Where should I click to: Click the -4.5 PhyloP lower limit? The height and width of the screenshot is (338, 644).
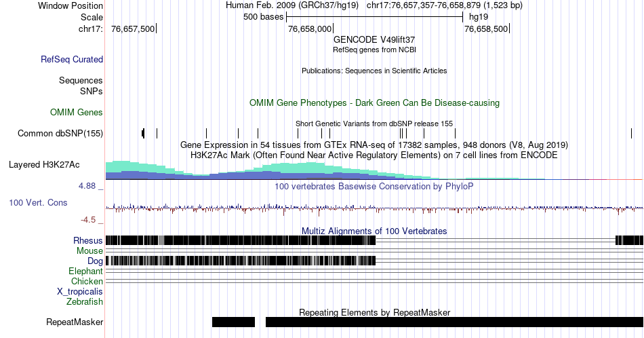(88, 220)
